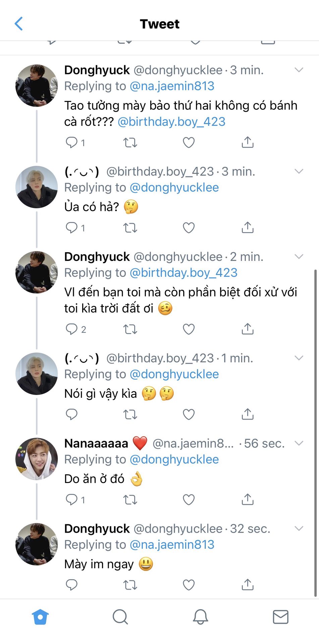Image resolution: width=319 pixels, height=644 pixels.
Task: Reply to Donghyuck's carrot cake tweet
Action: tap(71, 142)
